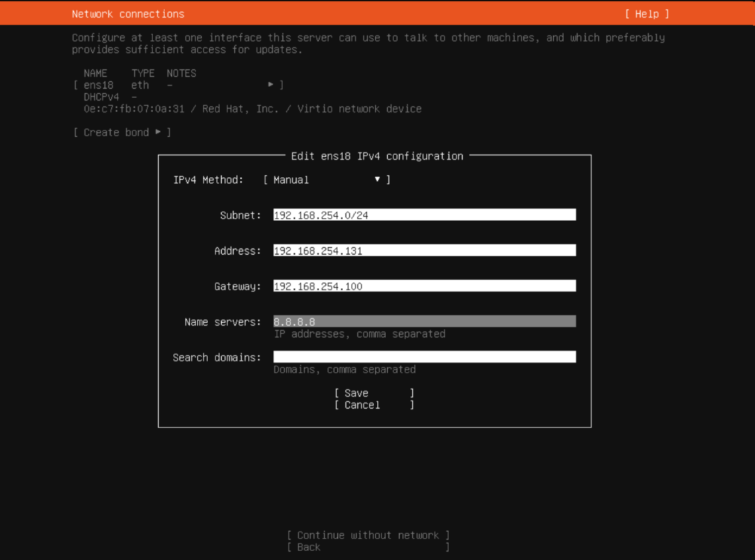
Task: Click the IPv4 Method down-triangle icon
Action: click(x=377, y=179)
